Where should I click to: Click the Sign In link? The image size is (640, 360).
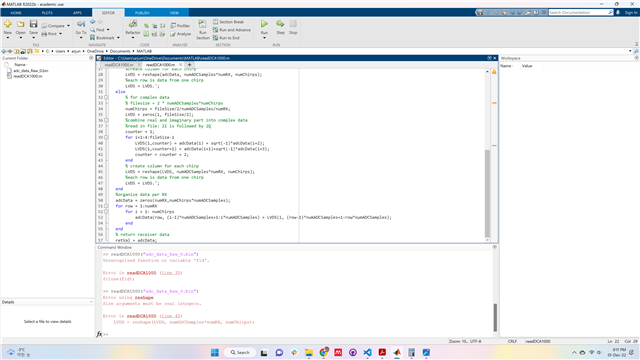(x=631, y=13)
